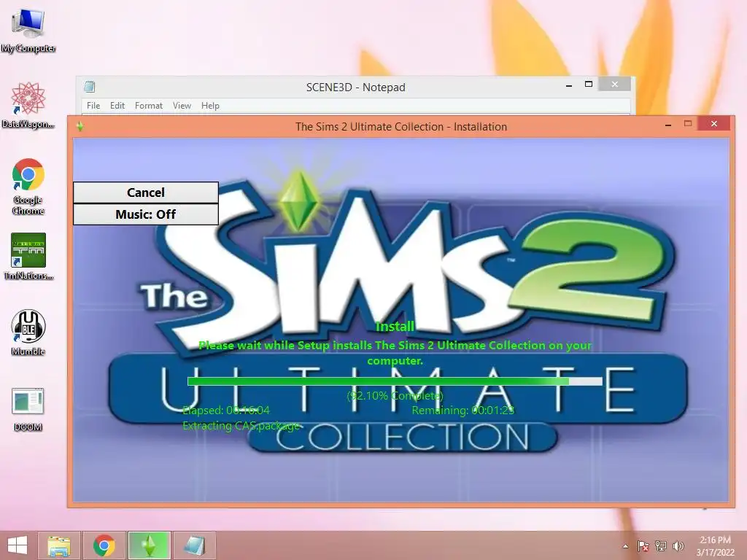Click the Remaining time text
747x560 pixels.
click(x=463, y=411)
